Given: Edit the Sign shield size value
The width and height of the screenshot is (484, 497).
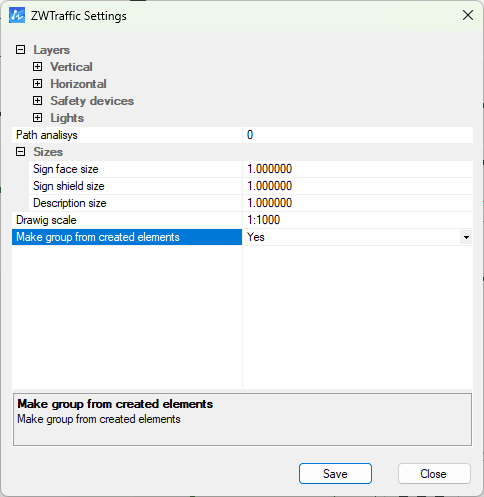Looking at the screenshot, I should tap(358, 186).
